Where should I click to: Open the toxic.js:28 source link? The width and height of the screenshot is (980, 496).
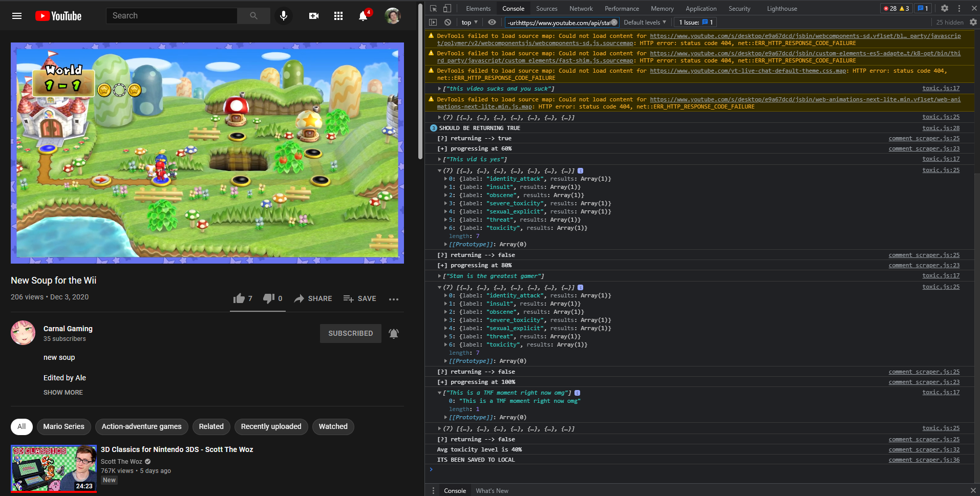(x=941, y=128)
